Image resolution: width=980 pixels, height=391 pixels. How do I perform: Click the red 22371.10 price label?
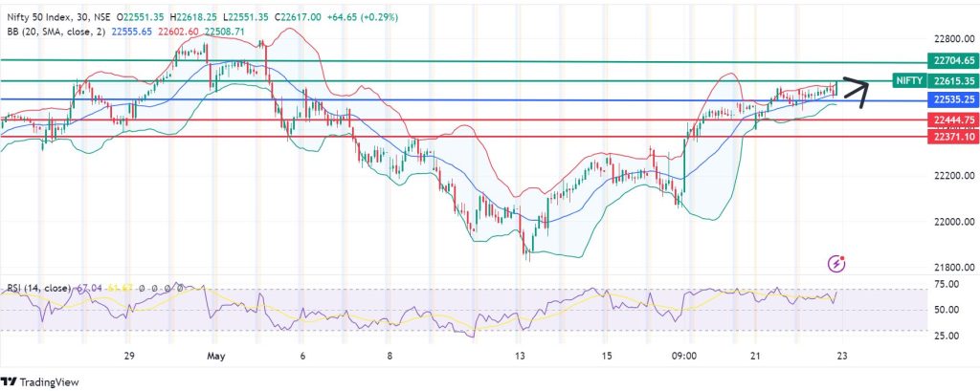coord(954,136)
